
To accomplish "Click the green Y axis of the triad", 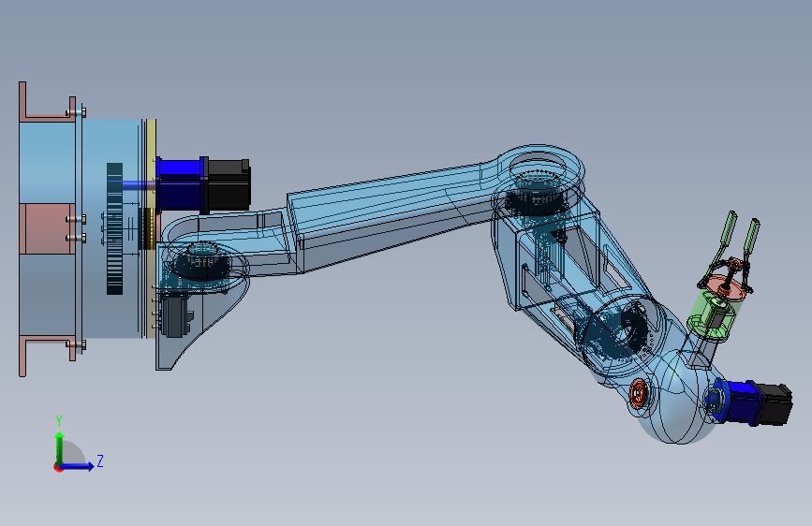I will 60,447.
